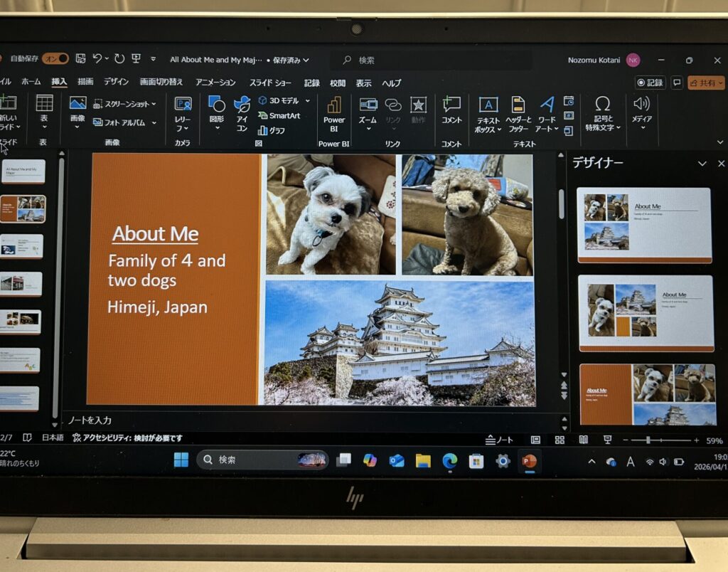Click the 記録 button at top right
The width and height of the screenshot is (728, 572).
pos(650,83)
